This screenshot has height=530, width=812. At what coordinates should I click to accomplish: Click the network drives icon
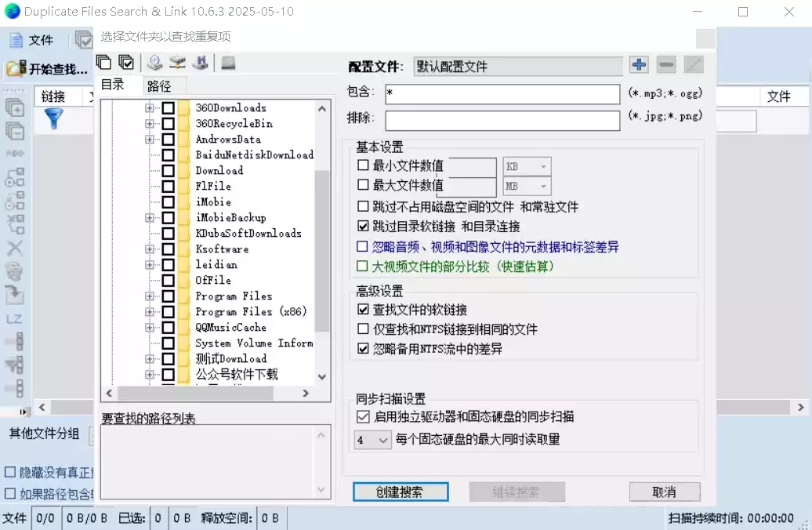pos(178,63)
